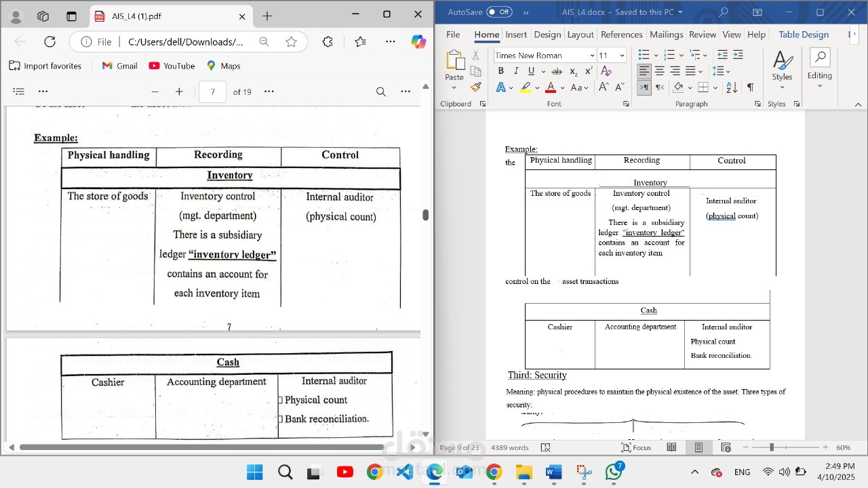
Task: Open the References ribbon tab
Action: pos(621,35)
